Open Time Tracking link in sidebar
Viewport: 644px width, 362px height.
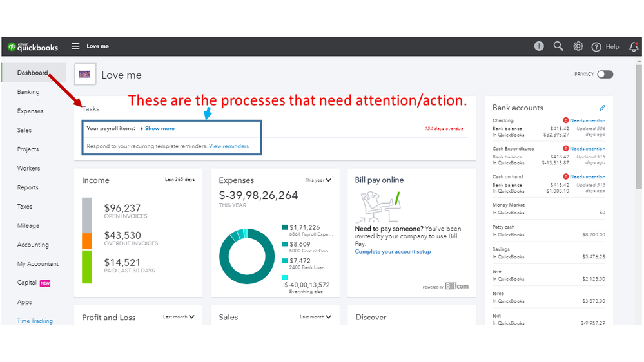35,321
